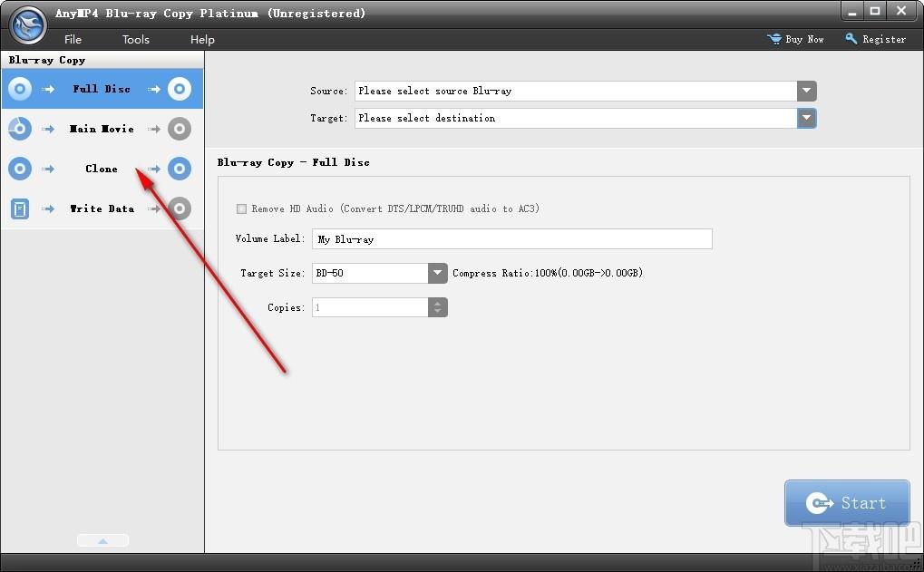Screen dimensions: 924x572
Task: Click the Clone mode source disc icon
Action: point(20,169)
